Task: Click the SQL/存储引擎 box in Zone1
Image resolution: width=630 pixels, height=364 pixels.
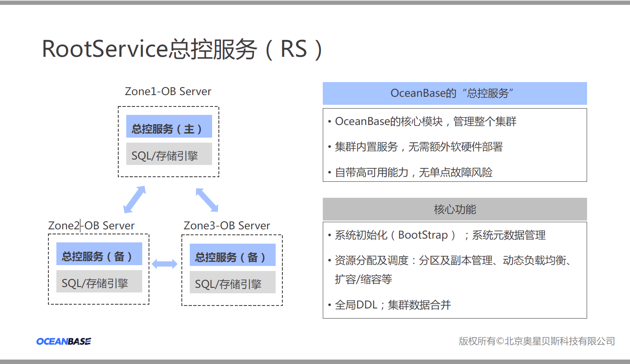Action: point(169,154)
